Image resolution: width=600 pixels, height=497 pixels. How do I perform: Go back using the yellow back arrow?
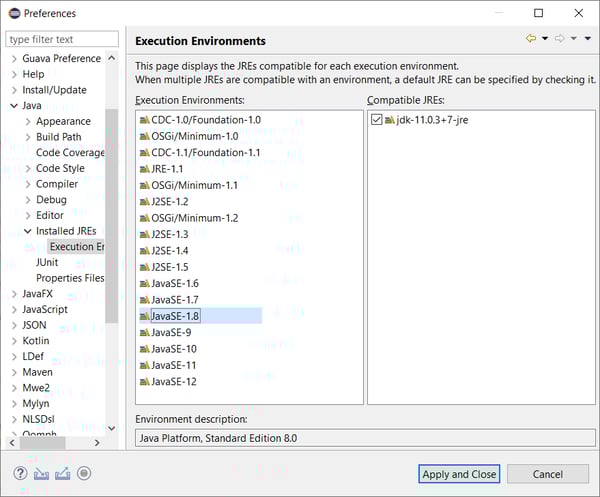pos(530,39)
